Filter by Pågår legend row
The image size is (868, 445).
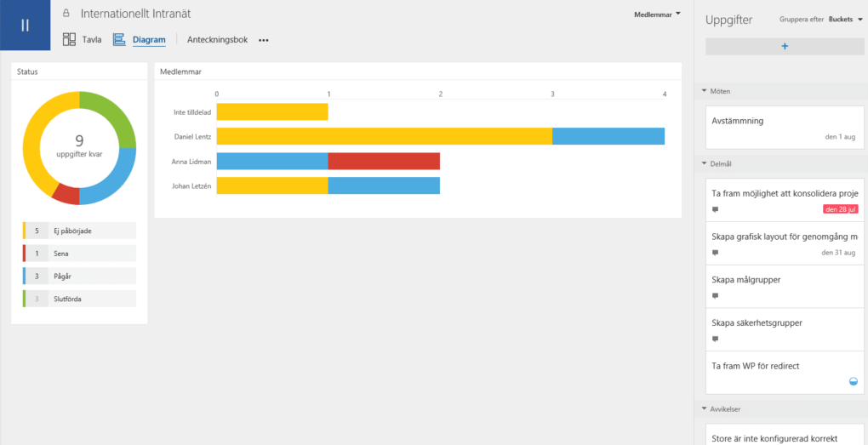click(x=79, y=276)
